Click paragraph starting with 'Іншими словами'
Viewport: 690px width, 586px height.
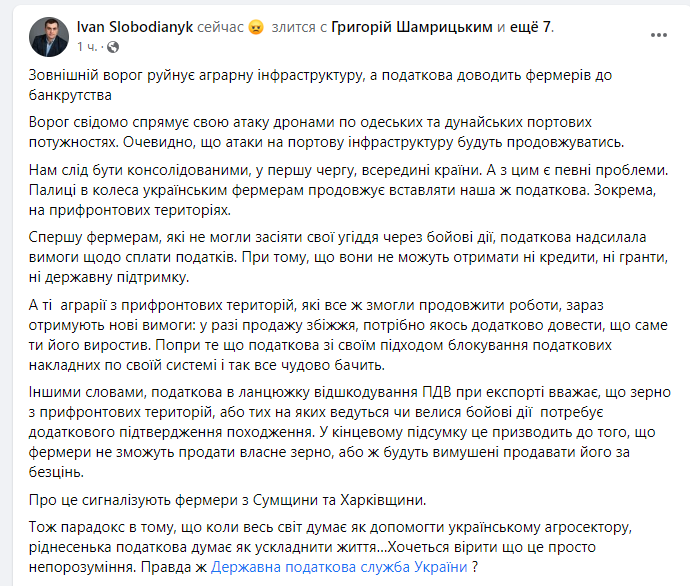(x=350, y=432)
